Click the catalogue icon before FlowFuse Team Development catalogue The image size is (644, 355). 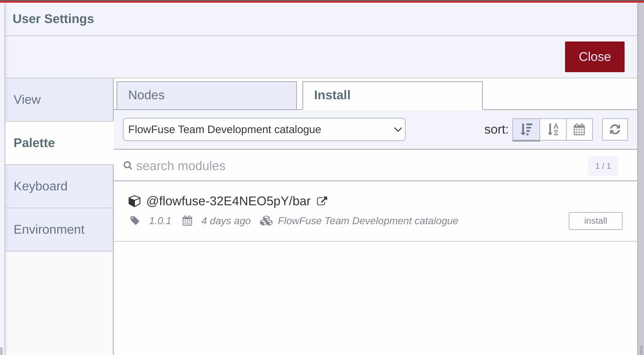pyautogui.click(x=266, y=221)
